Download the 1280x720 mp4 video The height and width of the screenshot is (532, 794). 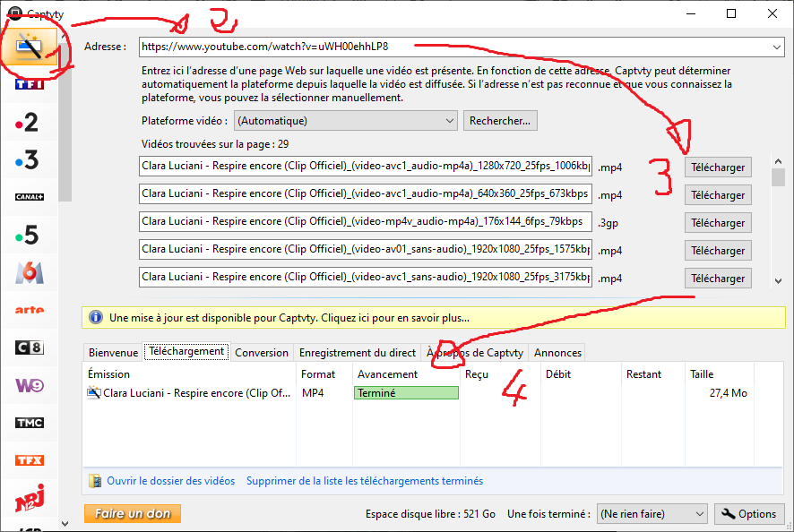718,167
